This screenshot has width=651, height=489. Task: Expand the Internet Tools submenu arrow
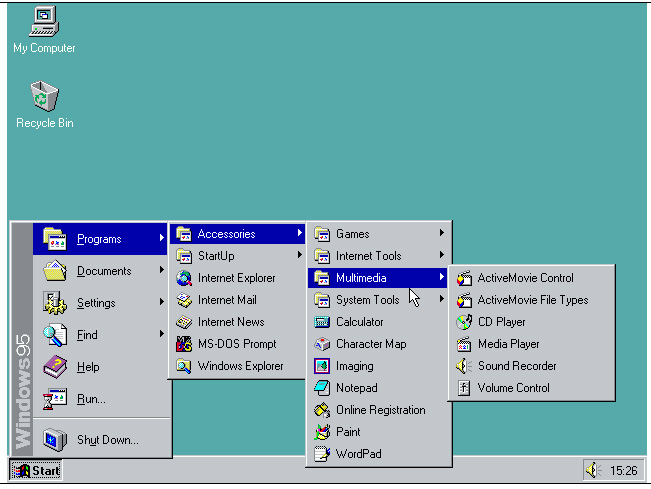[442, 255]
